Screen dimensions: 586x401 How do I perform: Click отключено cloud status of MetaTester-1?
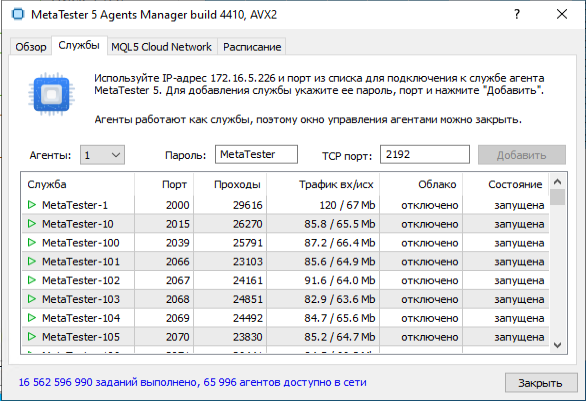pos(430,205)
